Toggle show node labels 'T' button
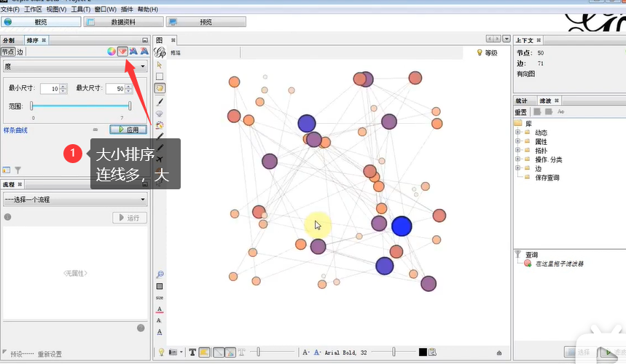 192,352
